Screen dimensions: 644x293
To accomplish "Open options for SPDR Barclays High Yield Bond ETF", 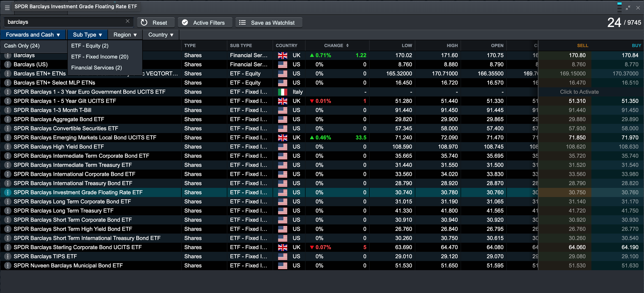I will pos(8,147).
